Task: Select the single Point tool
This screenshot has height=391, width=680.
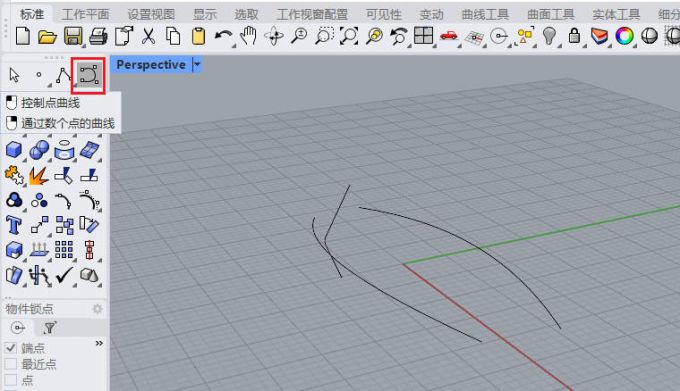Action: point(39,75)
